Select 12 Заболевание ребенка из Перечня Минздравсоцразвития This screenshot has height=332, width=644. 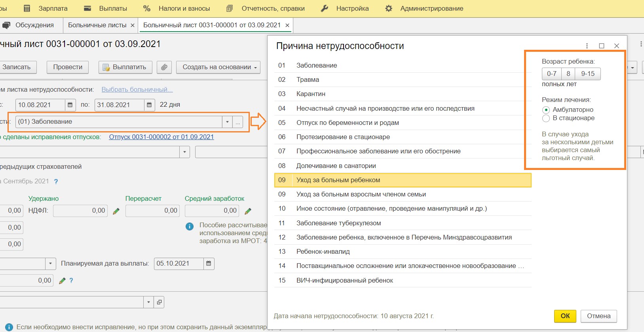[x=403, y=237]
